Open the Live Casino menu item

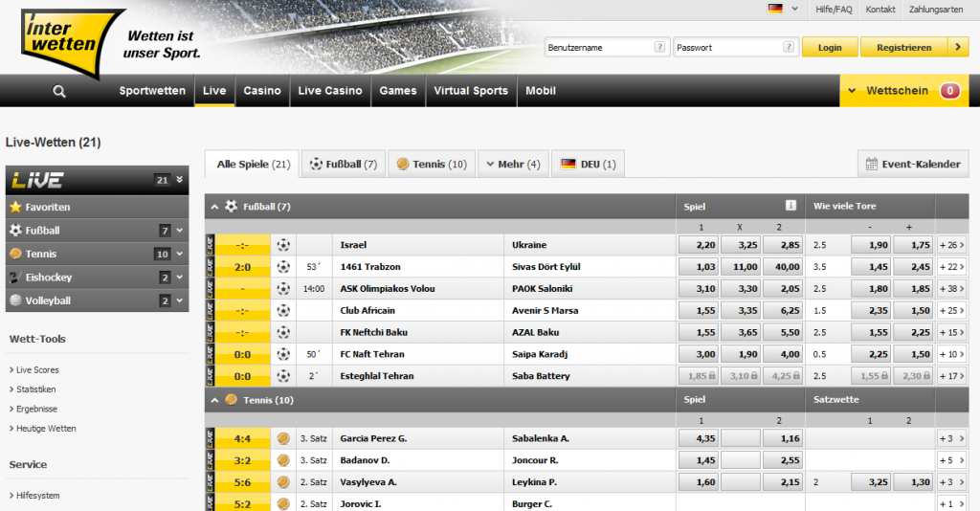pos(330,91)
